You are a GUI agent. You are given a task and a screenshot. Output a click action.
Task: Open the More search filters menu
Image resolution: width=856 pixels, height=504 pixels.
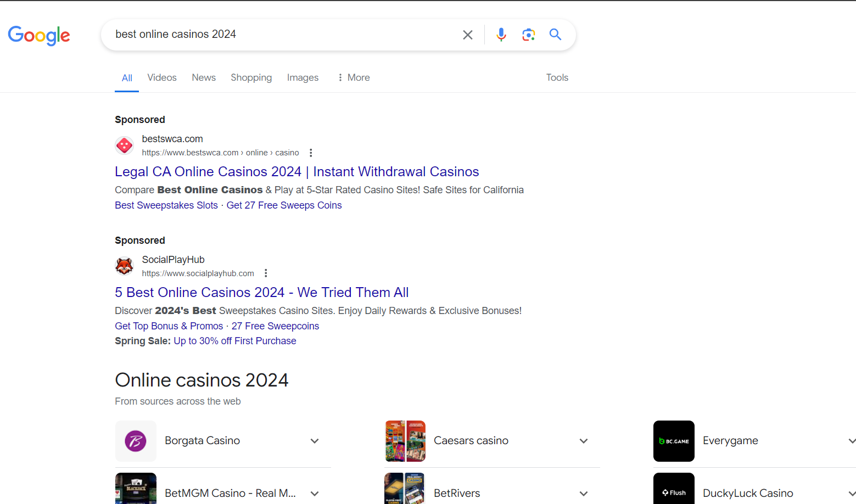(x=354, y=77)
